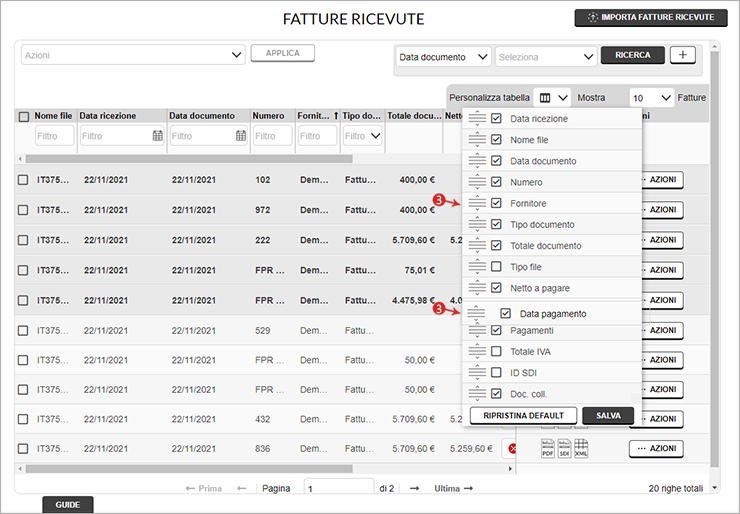Click the Nome file column header
This screenshot has width=740, height=514.
(x=53, y=116)
